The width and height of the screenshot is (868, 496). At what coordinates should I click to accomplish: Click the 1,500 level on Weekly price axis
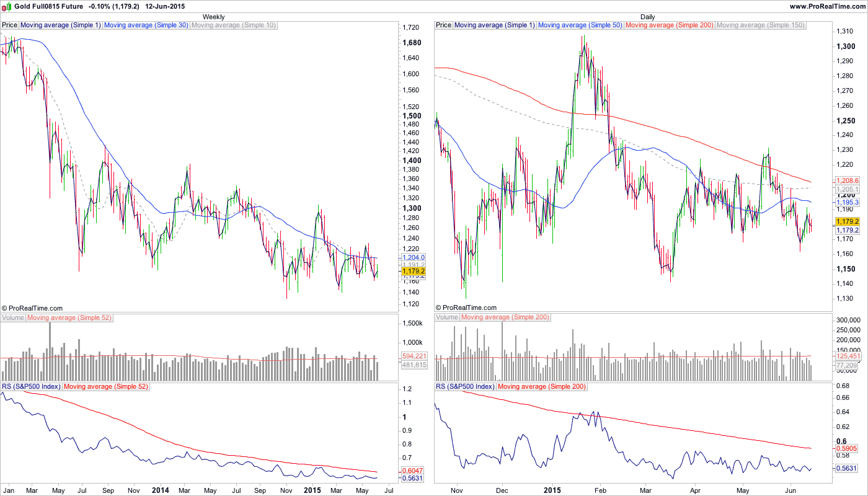pyautogui.click(x=413, y=116)
